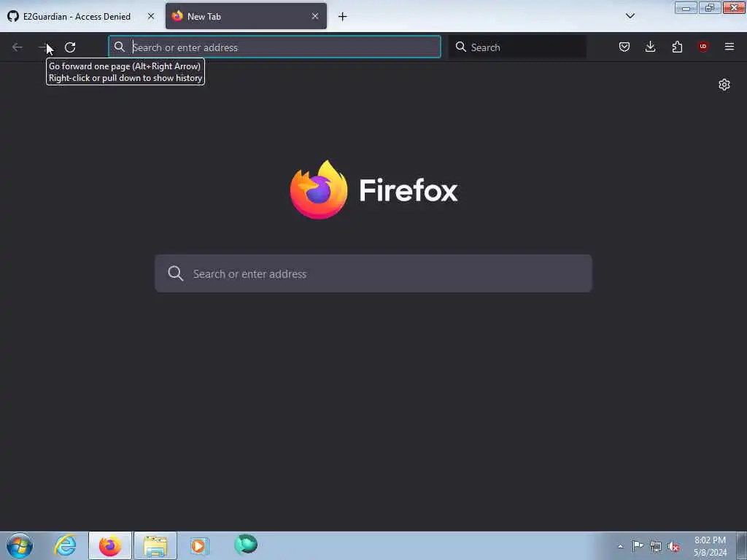Open the Extensions puzzle icon
Image resolution: width=747 pixels, height=560 pixels.
tap(677, 47)
